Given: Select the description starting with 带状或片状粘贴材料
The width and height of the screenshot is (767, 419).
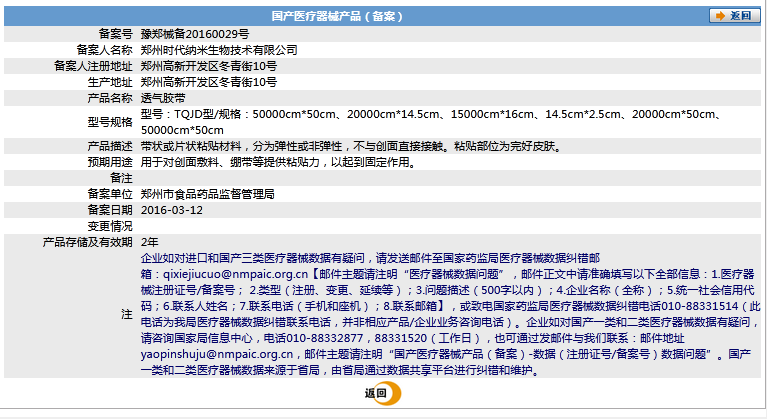Looking at the screenshot, I should [x=351, y=146].
